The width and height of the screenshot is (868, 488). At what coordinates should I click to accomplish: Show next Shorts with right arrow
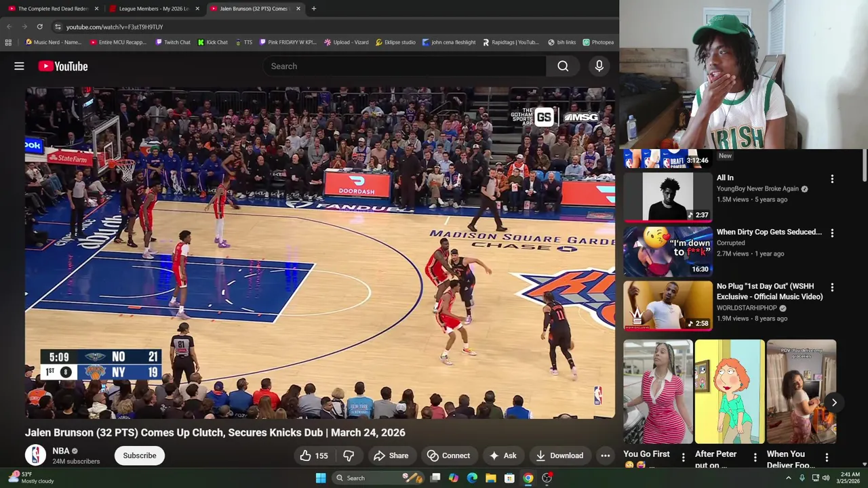pyautogui.click(x=834, y=403)
